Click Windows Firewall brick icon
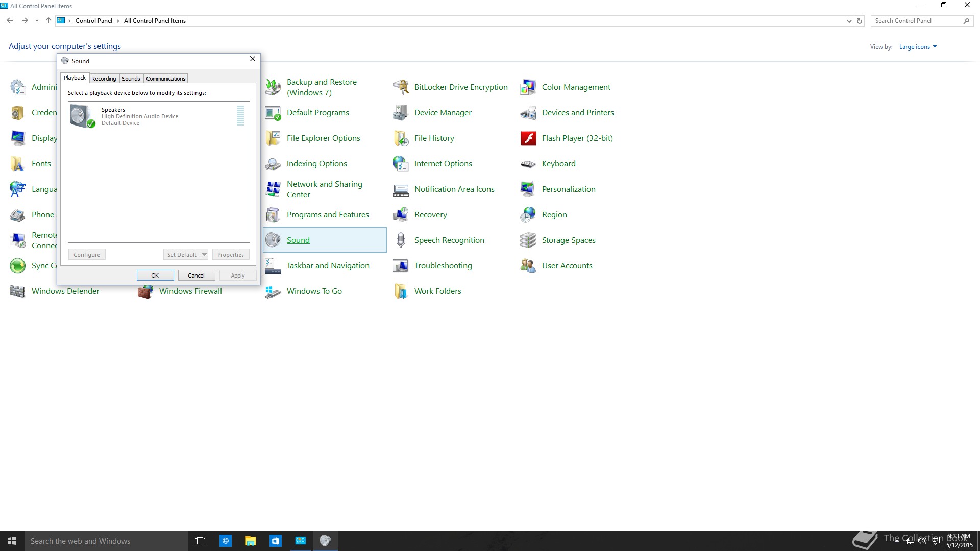Screen dimensions: 980x551 (x=145, y=292)
